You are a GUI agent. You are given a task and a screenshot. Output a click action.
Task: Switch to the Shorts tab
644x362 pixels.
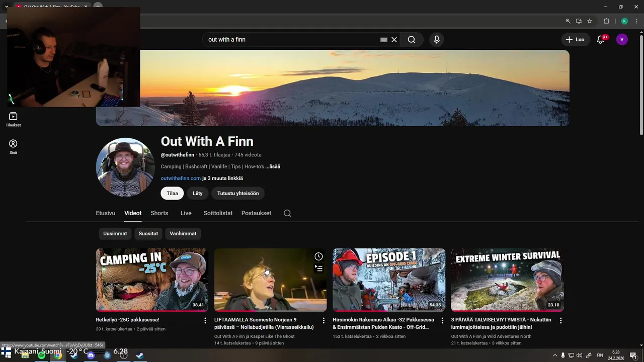tap(159, 213)
